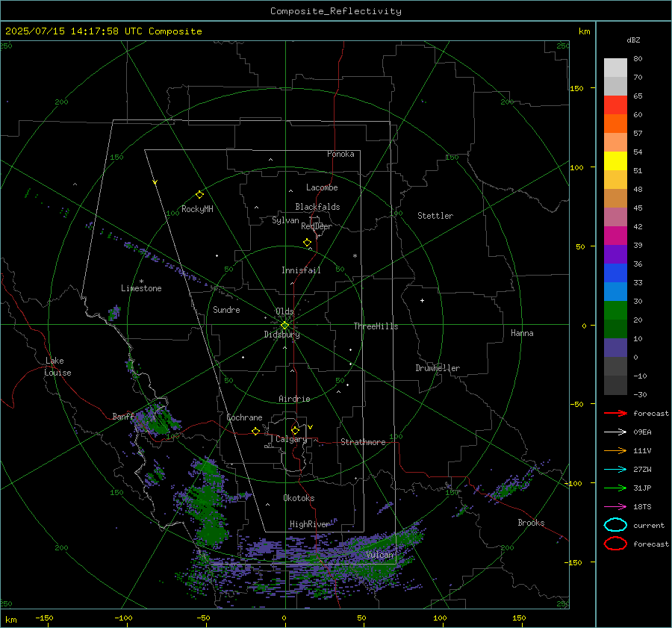The width and height of the screenshot is (672, 628).
Task: Click the yellow diamond marker above Calgary label
Action: tap(295, 430)
